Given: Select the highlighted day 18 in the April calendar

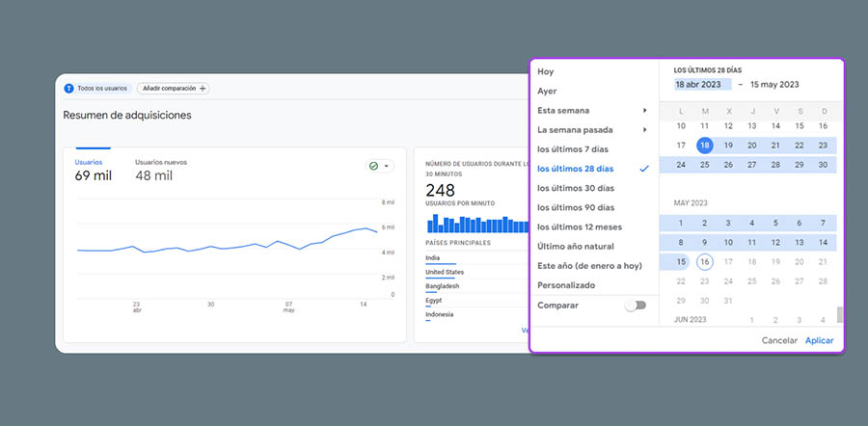Looking at the screenshot, I should click(x=704, y=146).
